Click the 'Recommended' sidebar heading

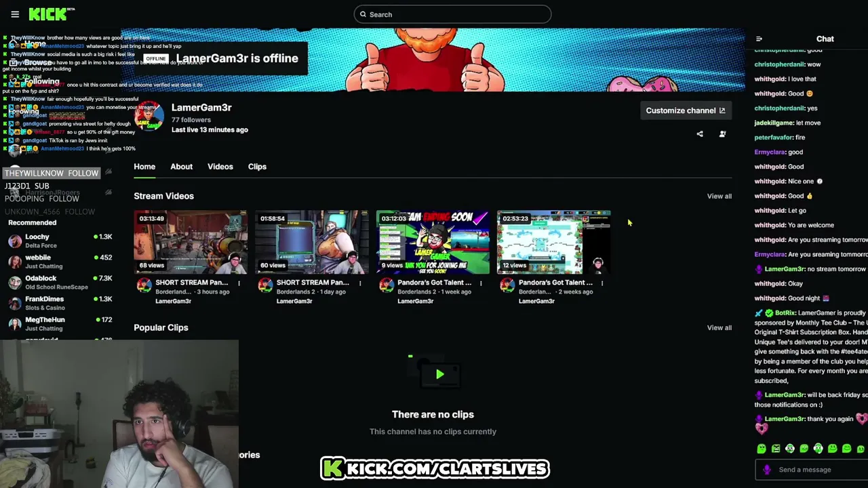click(32, 222)
